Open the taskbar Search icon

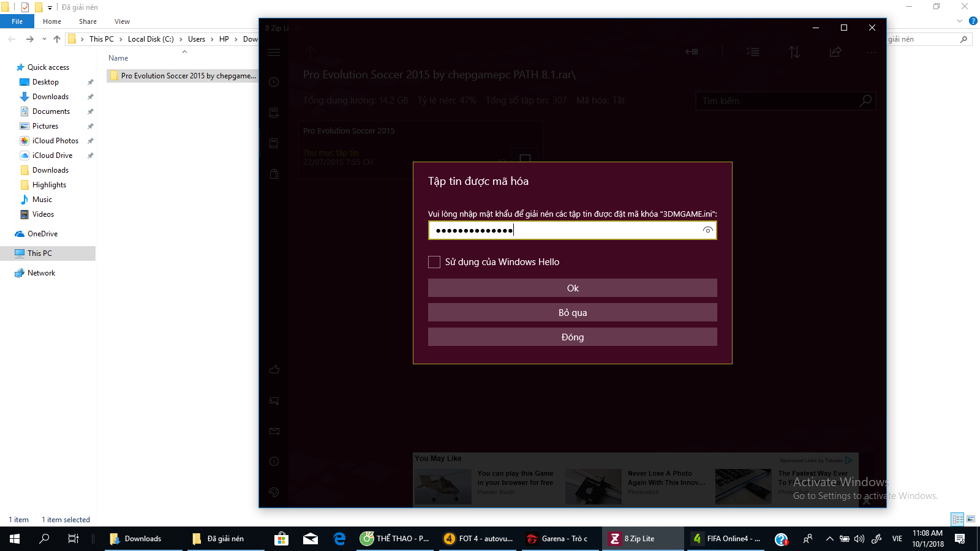pyautogui.click(x=44, y=539)
